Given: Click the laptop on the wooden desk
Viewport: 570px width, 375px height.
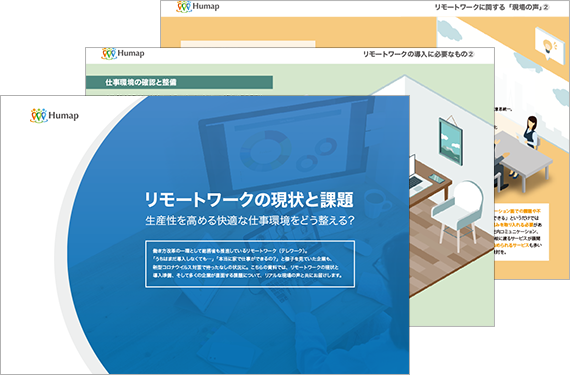Looking at the screenshot, I should point(418,176).
